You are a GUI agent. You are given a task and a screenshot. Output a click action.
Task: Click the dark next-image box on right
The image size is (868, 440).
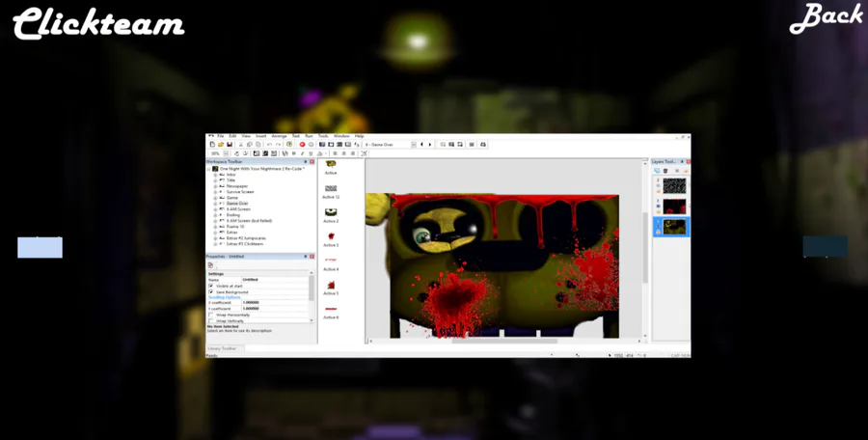[x=826, y=247]
